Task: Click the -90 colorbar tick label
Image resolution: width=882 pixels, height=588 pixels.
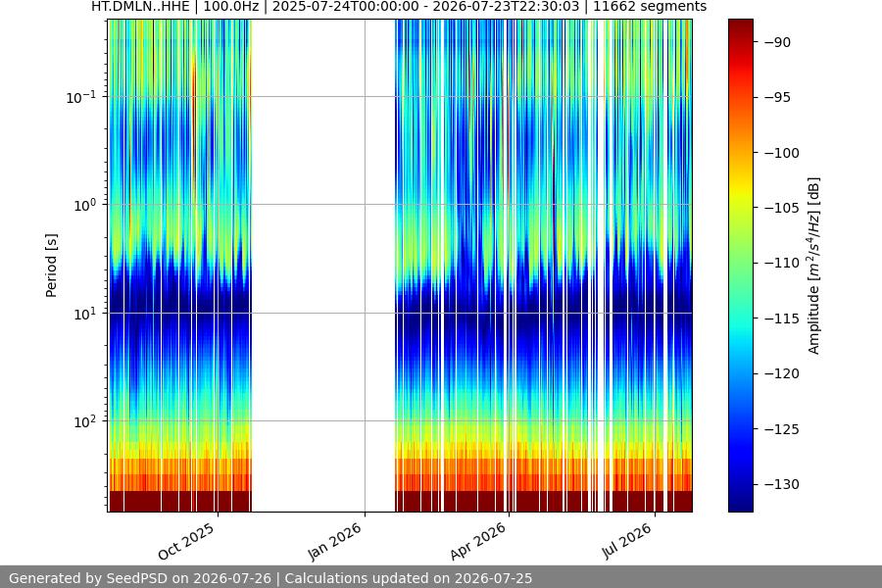Action: coord(778,42)
